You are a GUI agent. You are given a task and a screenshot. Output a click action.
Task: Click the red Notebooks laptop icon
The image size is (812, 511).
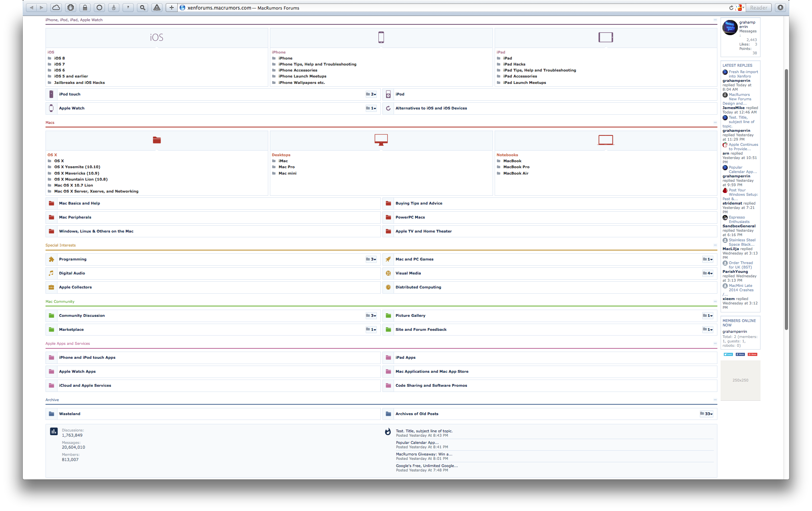click(606, 140)
